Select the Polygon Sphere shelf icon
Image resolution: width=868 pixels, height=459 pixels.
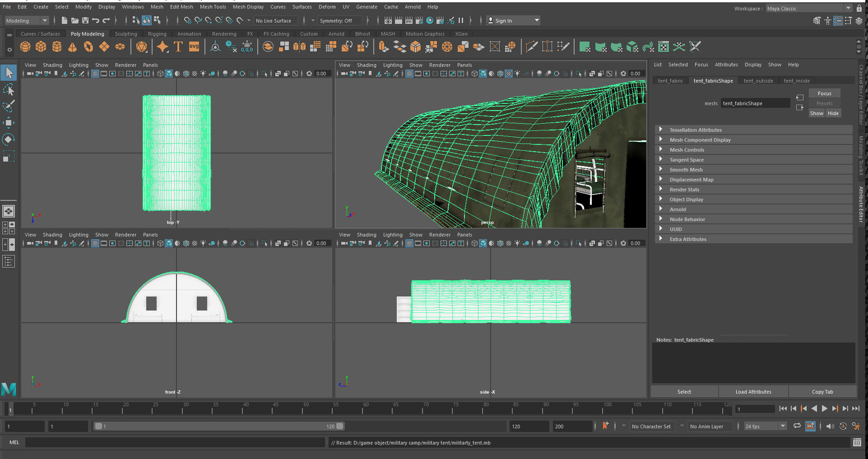[25, 47]
